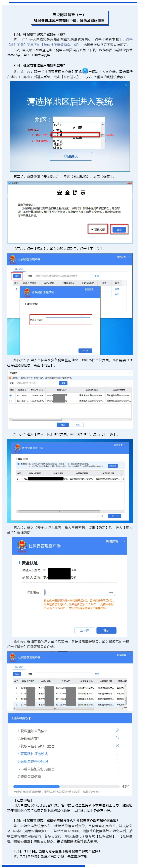Click the red-boxed 添加 button

tap(17, 276)
